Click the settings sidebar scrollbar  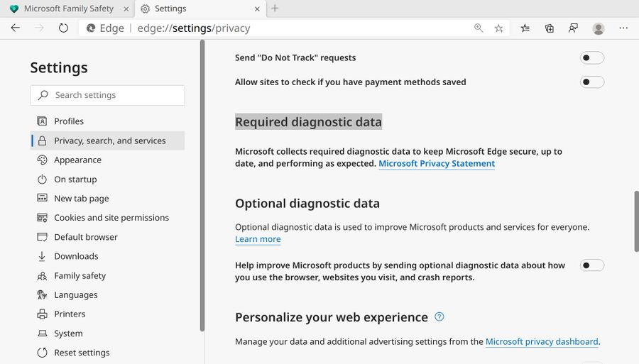tap(202, 185)
